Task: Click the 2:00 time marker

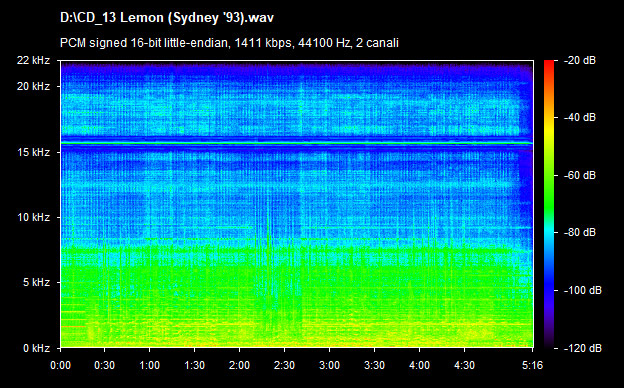Action: tap(240, 365)
